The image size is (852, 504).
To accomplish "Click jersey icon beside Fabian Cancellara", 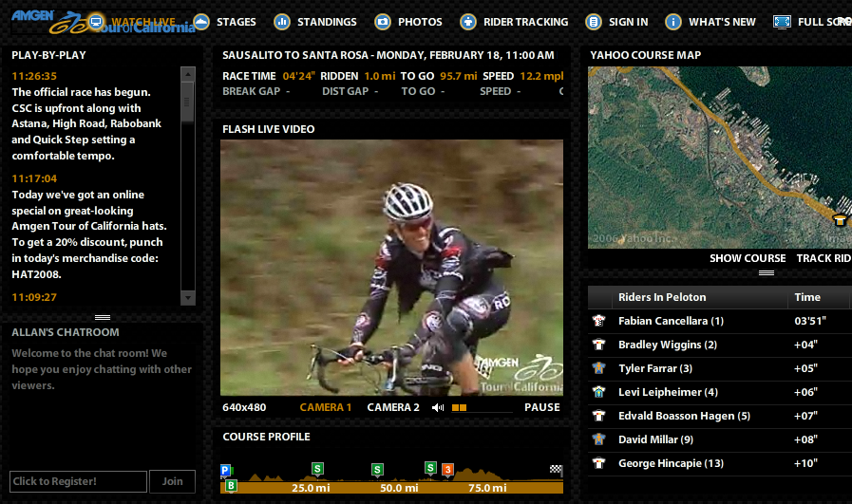I will click(x=598, y=321).
